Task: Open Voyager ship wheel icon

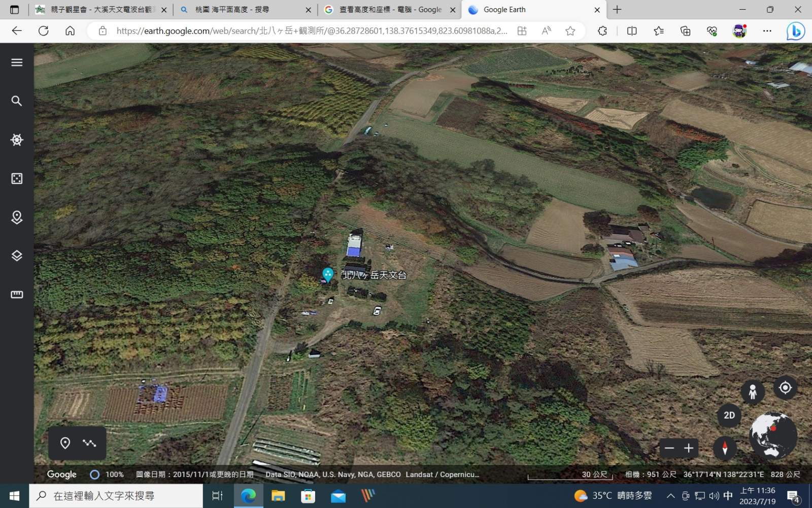Action: click(x=17, y=140)
